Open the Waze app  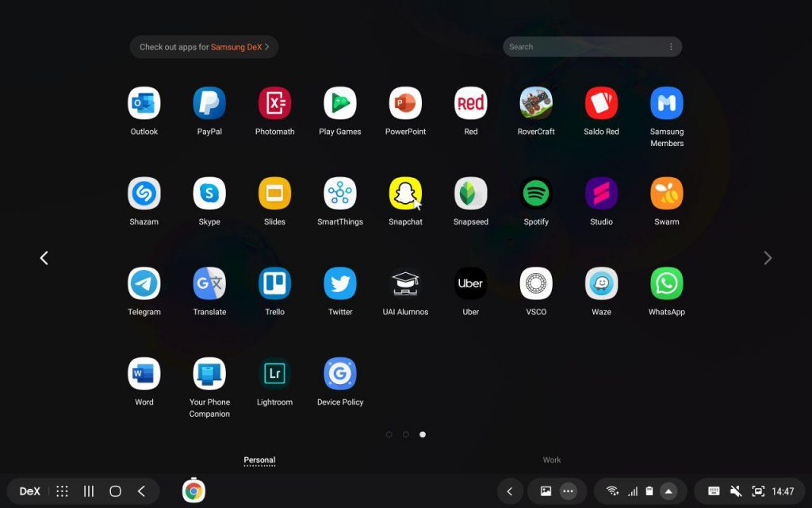[x=601, y=283]
